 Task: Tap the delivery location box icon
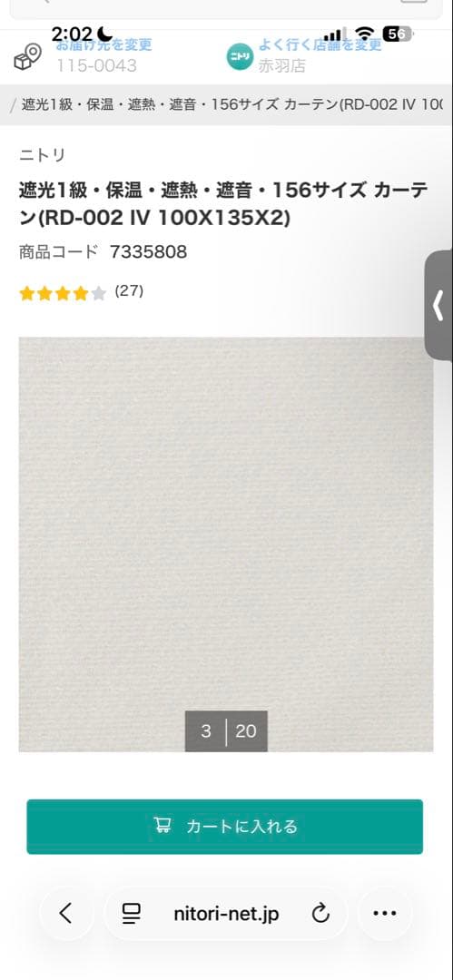point(27,57)
